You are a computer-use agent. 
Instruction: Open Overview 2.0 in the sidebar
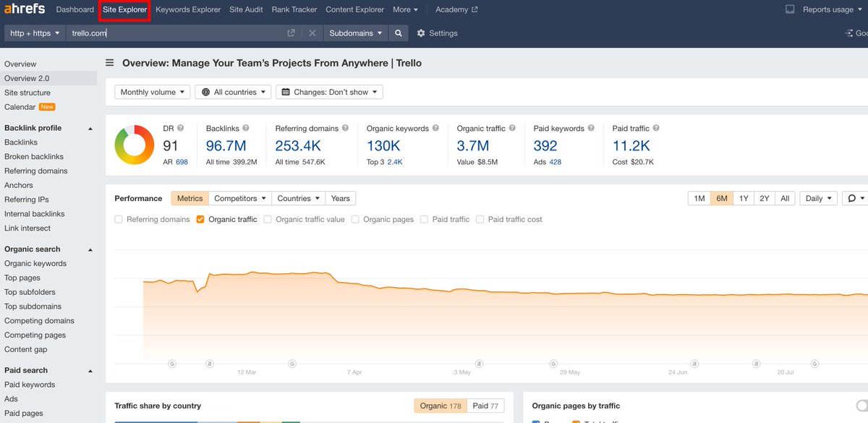pos(48,78)
